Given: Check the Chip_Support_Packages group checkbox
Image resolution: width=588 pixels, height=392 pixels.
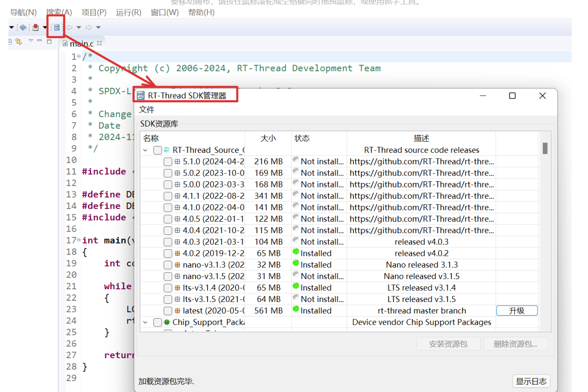Looking at the screenshot, I should [x=158, y=322].
